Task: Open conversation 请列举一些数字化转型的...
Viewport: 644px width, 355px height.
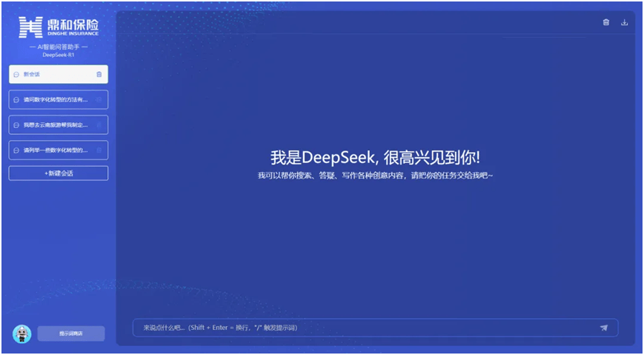Action: [59, 150]
